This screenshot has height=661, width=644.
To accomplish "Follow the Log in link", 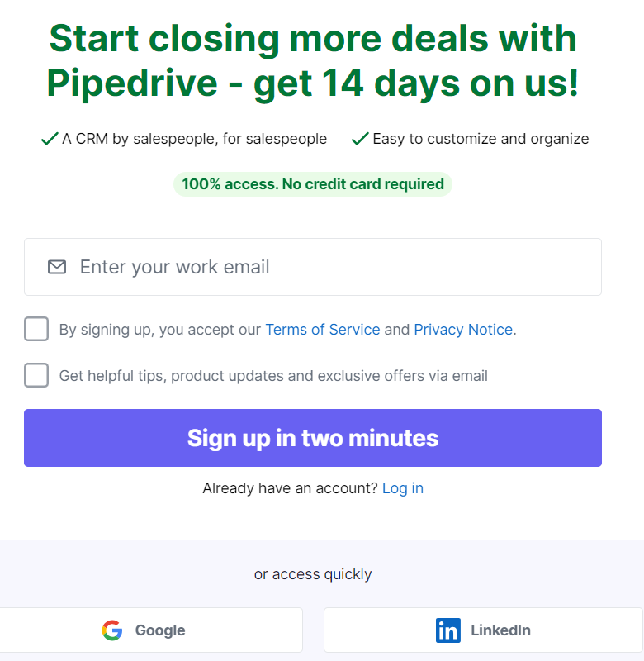I will pos(403,488).
